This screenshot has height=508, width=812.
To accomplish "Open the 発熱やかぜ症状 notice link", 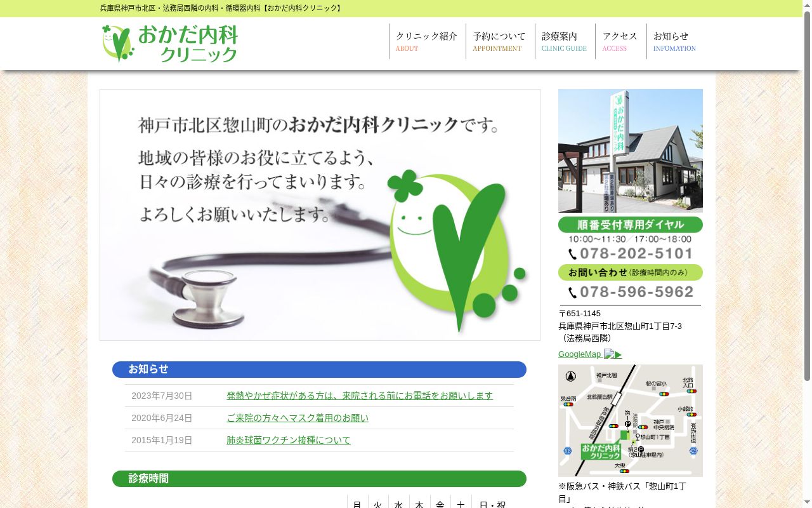I will pyautogui.click(x=360, y=396).
